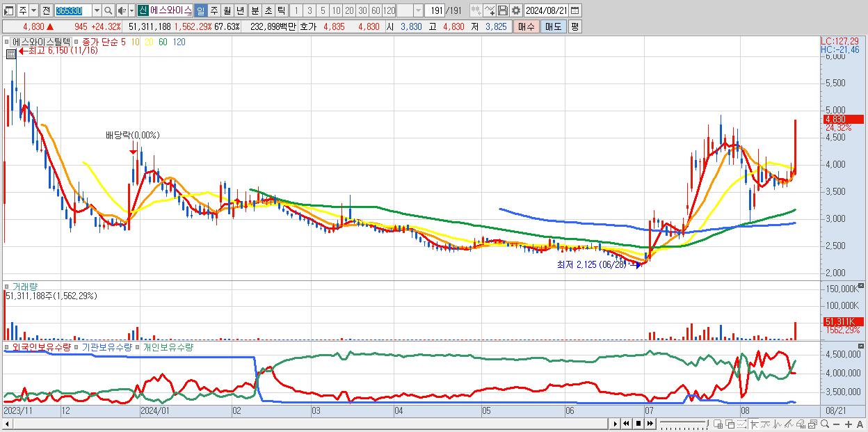Zoom in with the plus icon
This screenshot has height=432, width=868.
click(x=848, y=424)
